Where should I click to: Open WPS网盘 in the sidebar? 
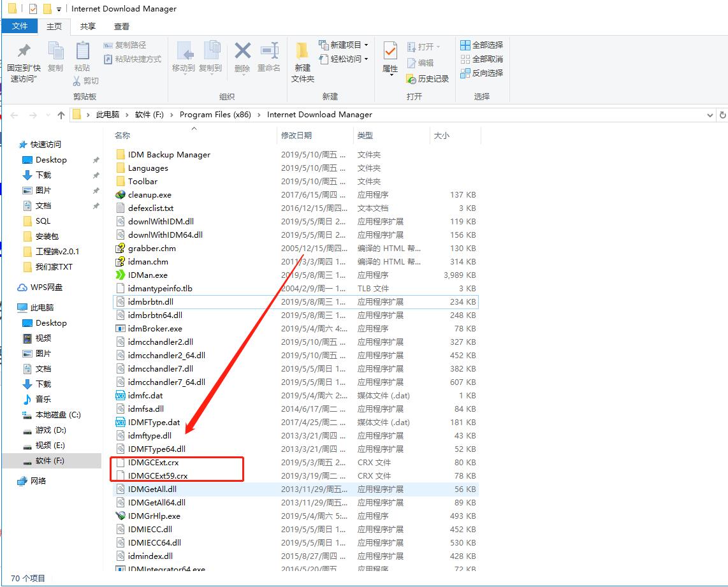pos(46,287)
